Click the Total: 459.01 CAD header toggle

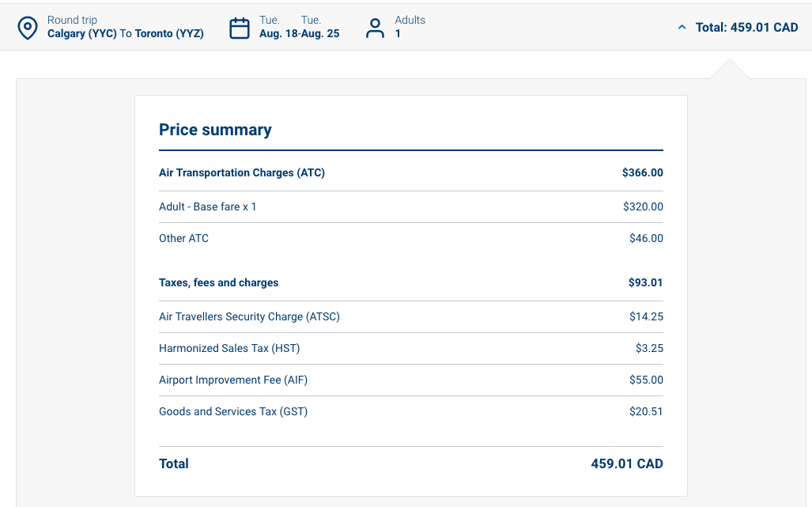click(746, 28)
